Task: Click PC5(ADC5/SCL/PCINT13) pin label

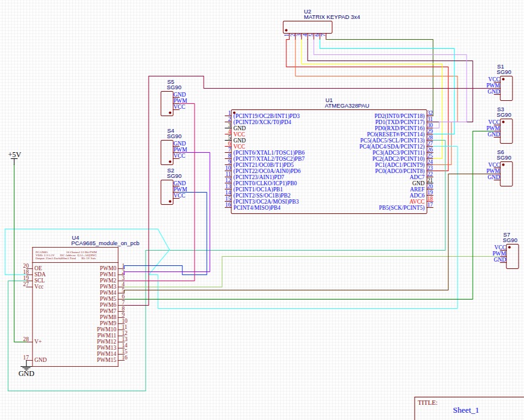Action: [x=392, y=141]
